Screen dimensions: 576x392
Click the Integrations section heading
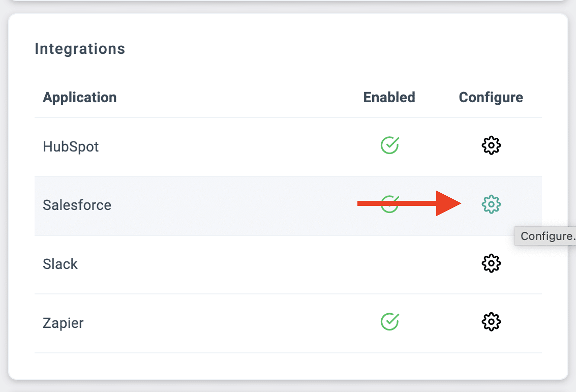point(80,49)
